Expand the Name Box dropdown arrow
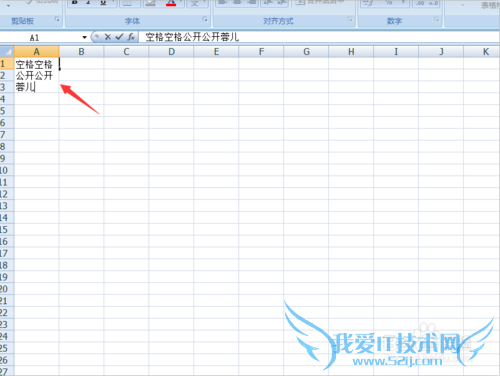This screenshot has width=500, height=376. click(x=84, y=37)
